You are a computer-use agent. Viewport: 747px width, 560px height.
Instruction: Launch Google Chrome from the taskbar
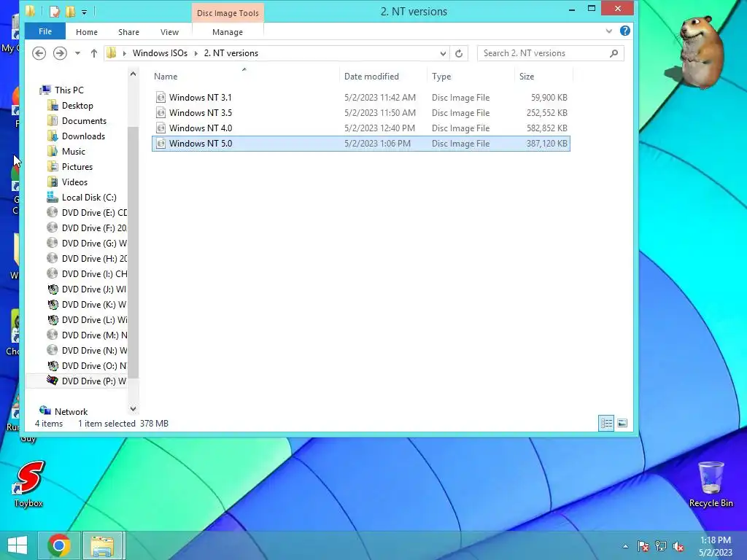pyautogui.click(x=59, y=545)
